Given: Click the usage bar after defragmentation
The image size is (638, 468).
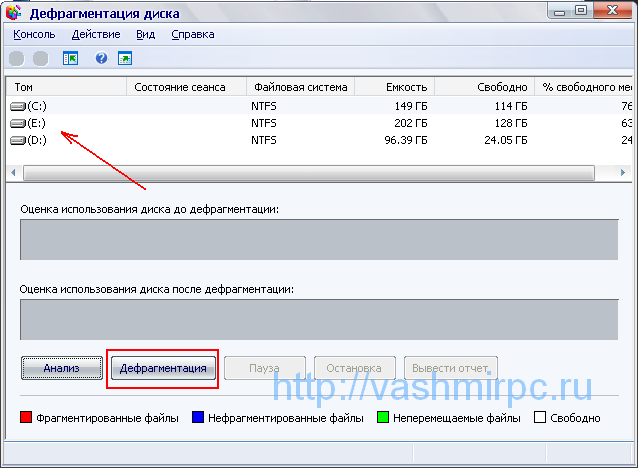Looking at the screenshot, I should [319, 319].
